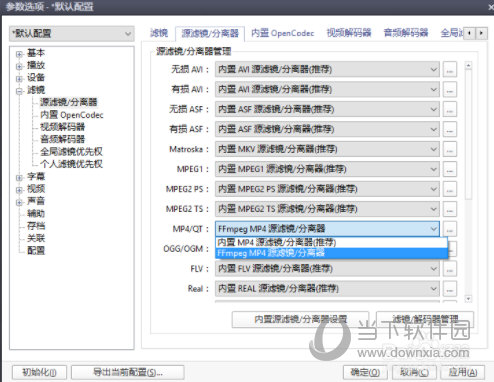Open 滤镜/解码器管理 button

pyautogui.click(x=425, y=319)
